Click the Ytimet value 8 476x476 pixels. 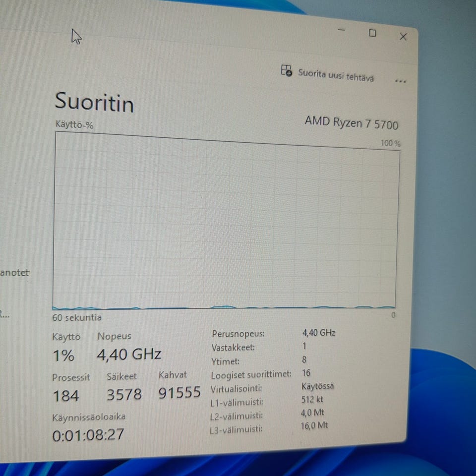tap(304, 360)
